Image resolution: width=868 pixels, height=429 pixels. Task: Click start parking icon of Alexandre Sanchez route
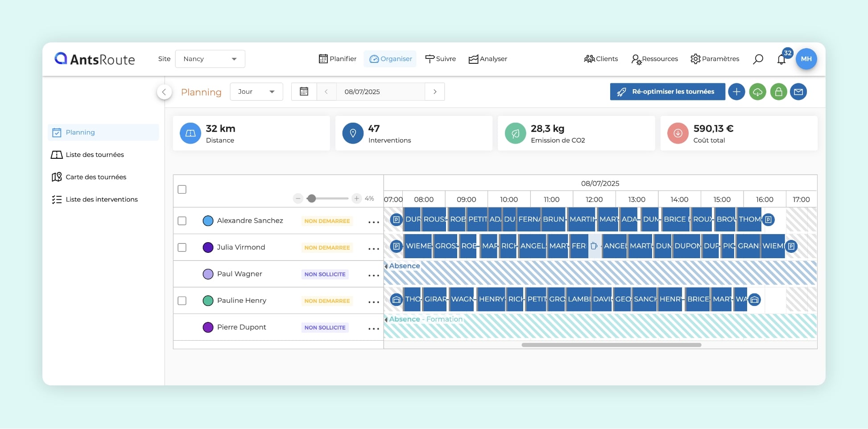tap(396, 219)
